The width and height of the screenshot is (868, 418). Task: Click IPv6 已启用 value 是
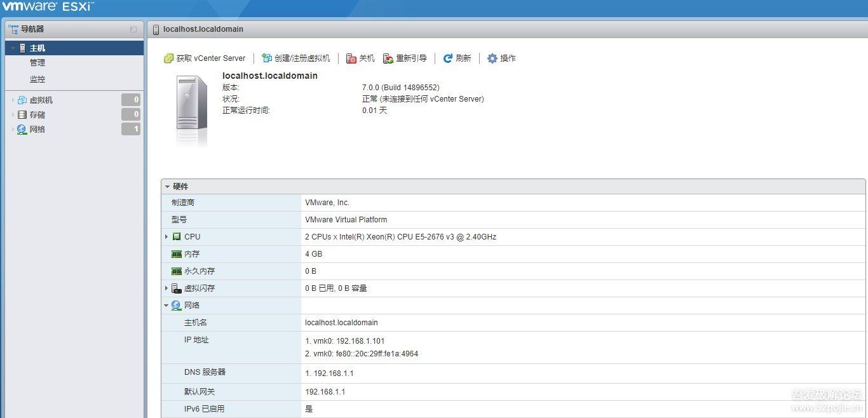[309, 409]
